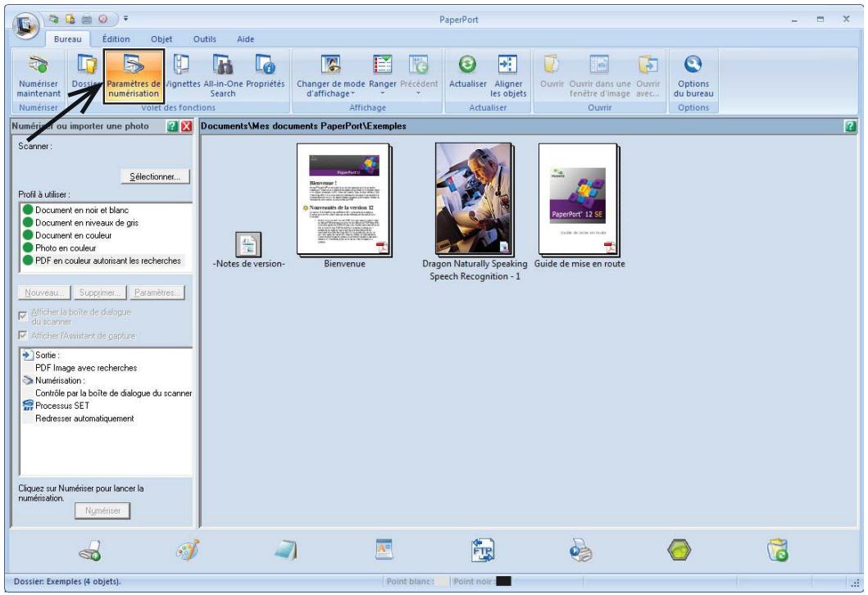This screenshot has width=868, height=595.
Task: Select the Processus SET summary entry
Action: coord(62,406)
